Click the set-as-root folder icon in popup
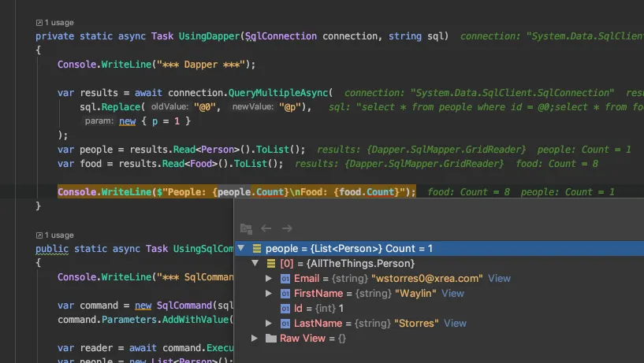 246,228
